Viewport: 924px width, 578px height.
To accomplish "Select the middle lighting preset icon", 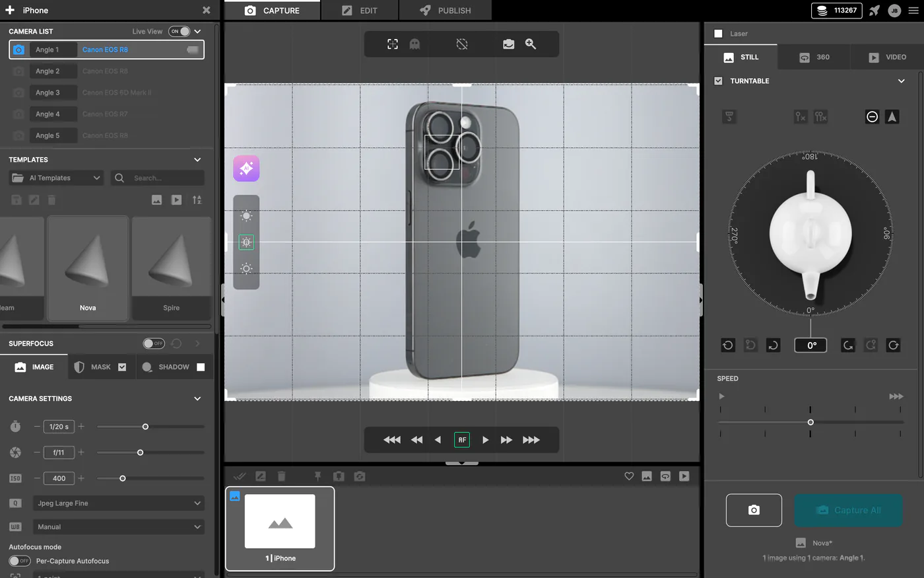I will pos(246,242).
